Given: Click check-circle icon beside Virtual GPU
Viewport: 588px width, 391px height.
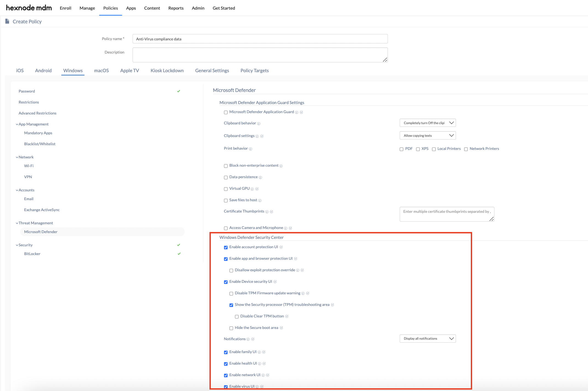Looking at the screenshot, I should tap(257, 189).
